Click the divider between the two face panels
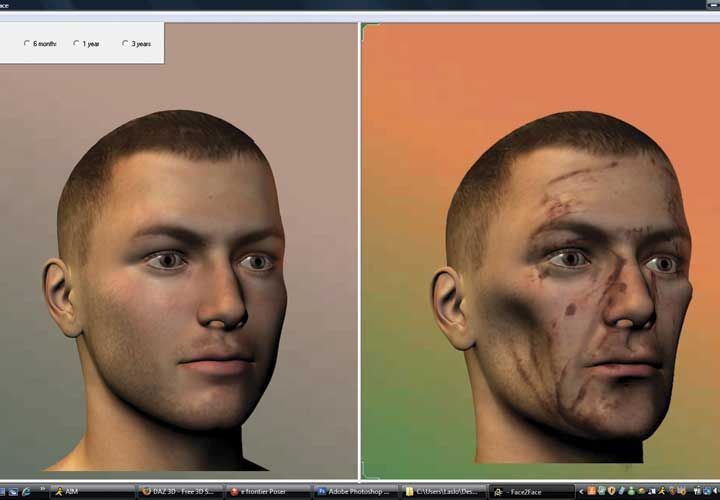The image size is (720, 500). pyautogui.click(x=359, y=250)
